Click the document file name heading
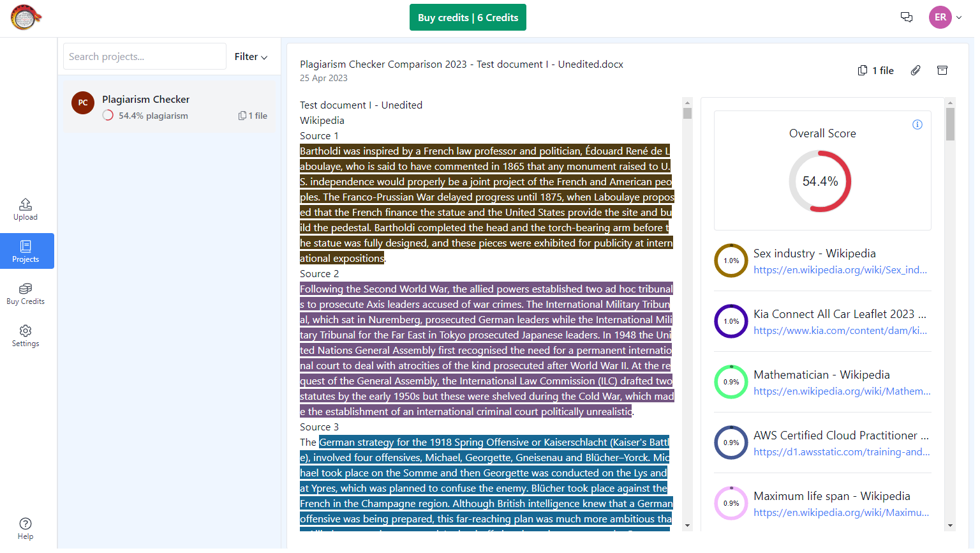The height and width of the screenshot is (553, 980). pos(461,64)
